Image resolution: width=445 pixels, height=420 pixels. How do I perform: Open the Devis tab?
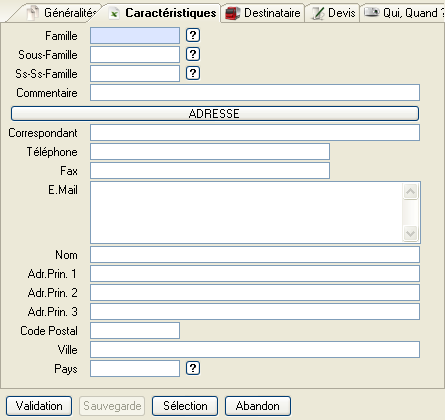(333, 13)
